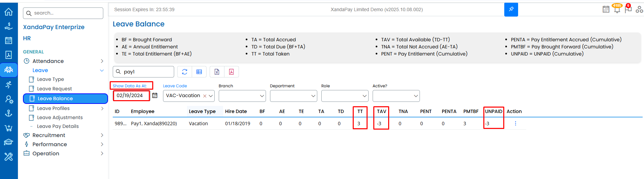Screen dimensions: 644x179
Task: Click the blue pin button
Action: [511, 9]
